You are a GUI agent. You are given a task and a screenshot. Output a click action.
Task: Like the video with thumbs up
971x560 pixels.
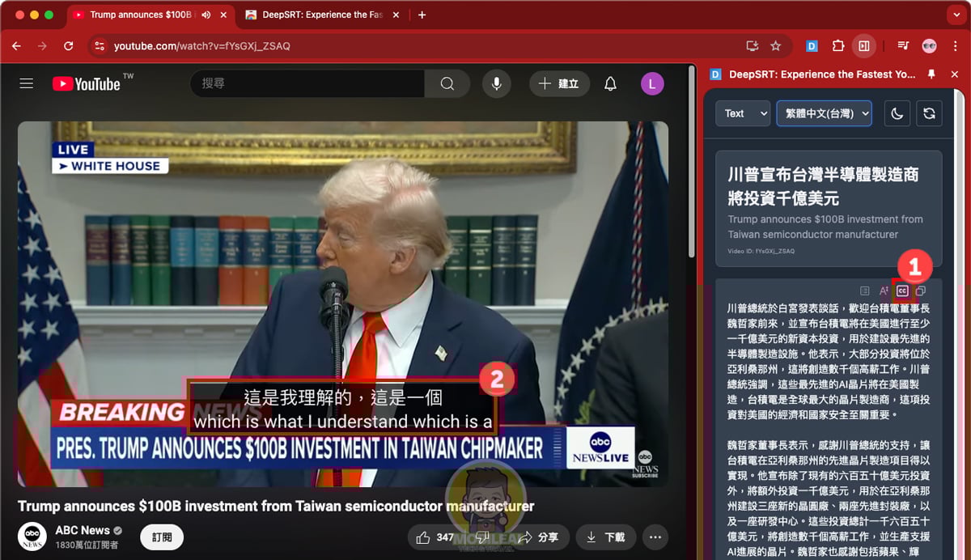pos(434,537)
